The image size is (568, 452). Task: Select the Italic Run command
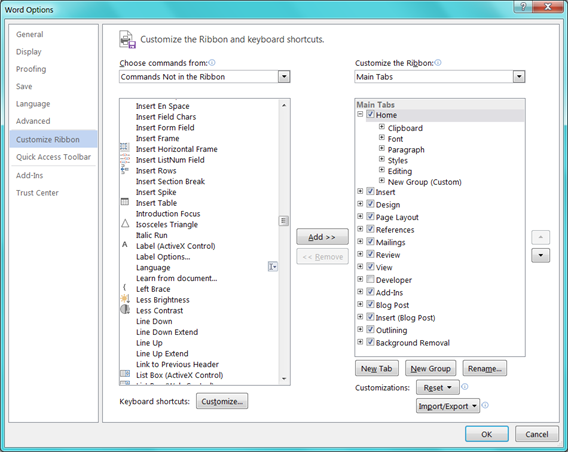[152, 235]
